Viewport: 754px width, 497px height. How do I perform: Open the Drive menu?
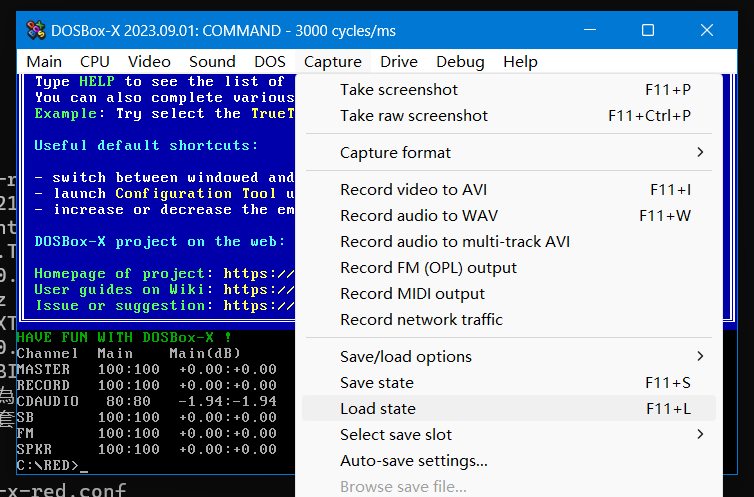(399, 62)
